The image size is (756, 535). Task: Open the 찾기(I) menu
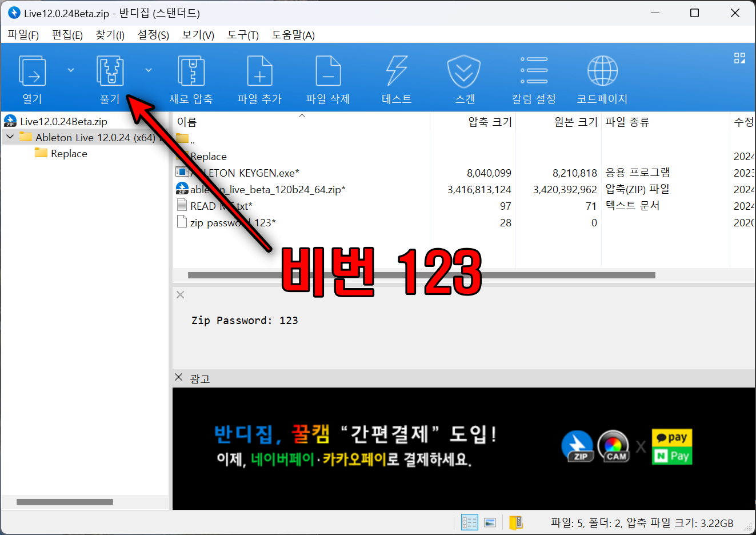click(x=110, y=35)
